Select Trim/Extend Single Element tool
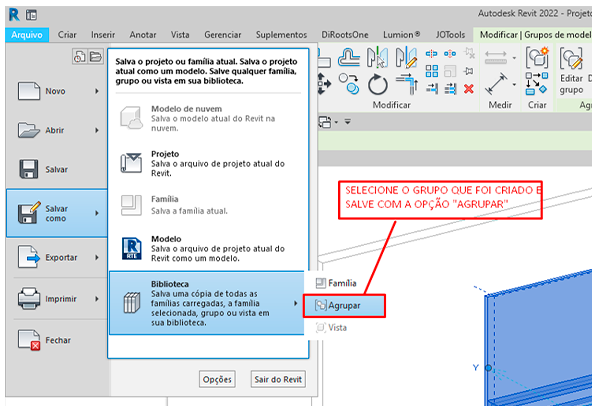Image resolution: width=596 pixels, height=411 pixels. click(431, 89)
